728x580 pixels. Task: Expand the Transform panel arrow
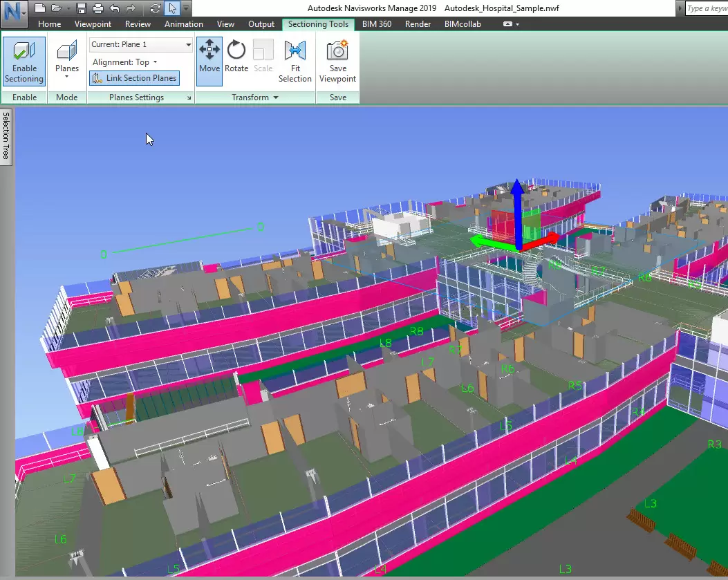click(x=276, y=97)
